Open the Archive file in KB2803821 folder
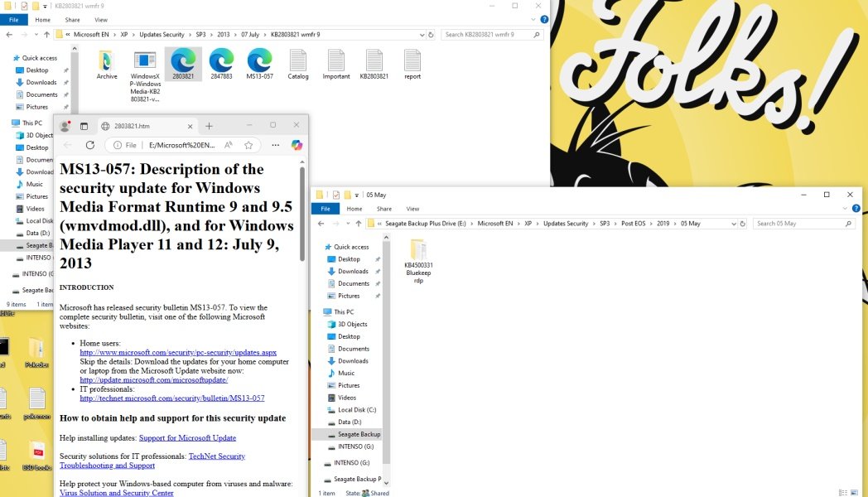The width and height of the screenshot is (868, 497). pos(106,62)
